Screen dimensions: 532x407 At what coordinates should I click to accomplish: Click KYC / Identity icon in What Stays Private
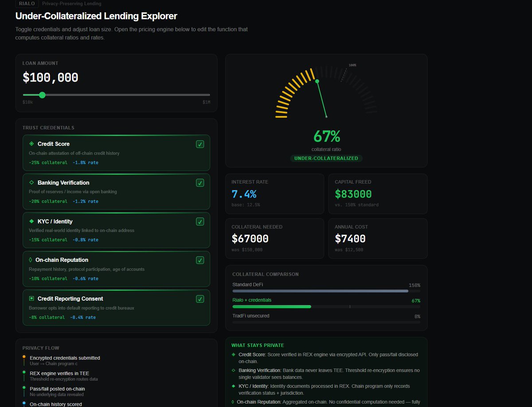pos(234,386)
